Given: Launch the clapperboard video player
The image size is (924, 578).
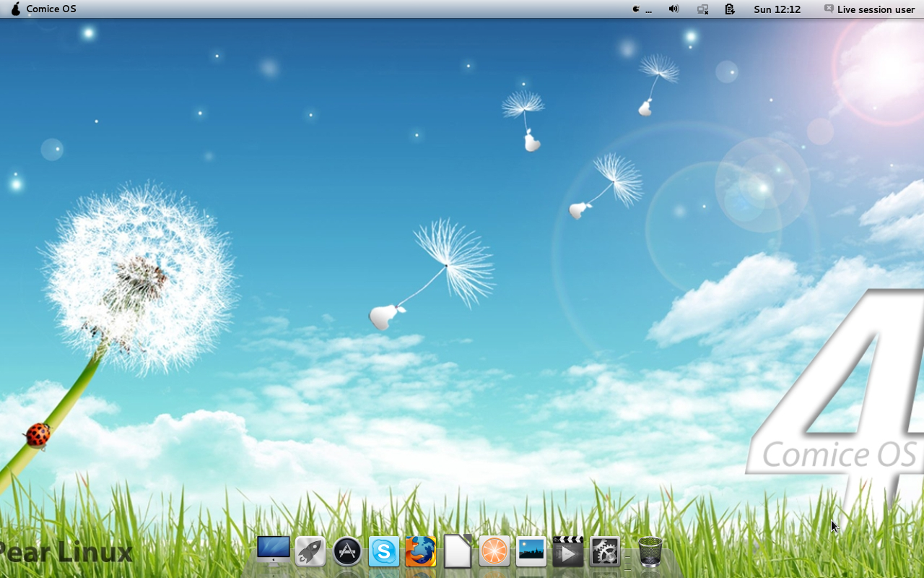Looking at the screenshot, I should pyautogui.click(x=568, y=552).
